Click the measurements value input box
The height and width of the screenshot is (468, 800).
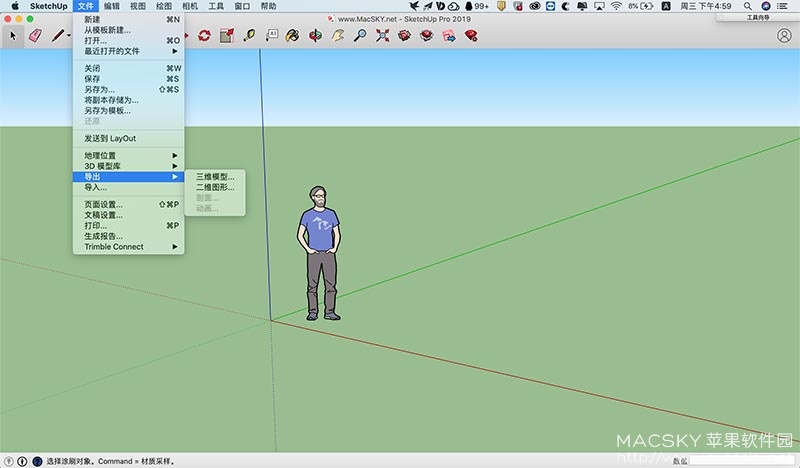[743, 461]
